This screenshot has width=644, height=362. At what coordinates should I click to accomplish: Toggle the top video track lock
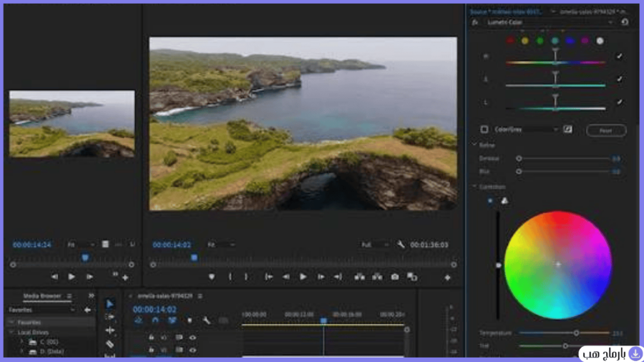click(151, 337)
